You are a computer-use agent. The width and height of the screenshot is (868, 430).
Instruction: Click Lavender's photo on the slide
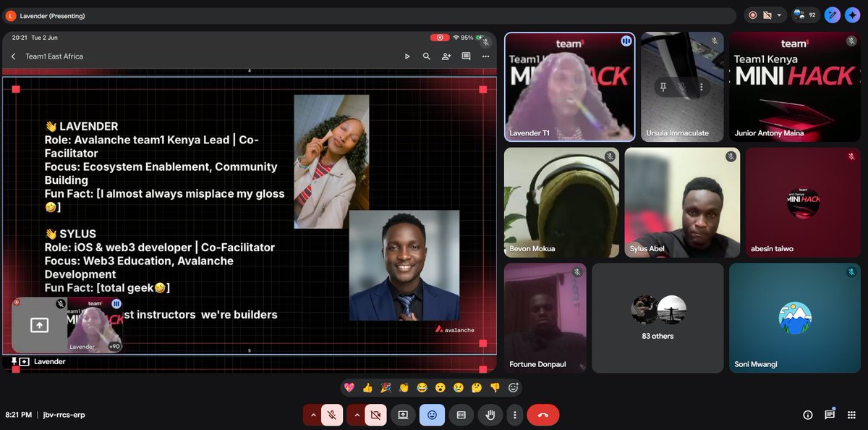(x=331, y=161)
